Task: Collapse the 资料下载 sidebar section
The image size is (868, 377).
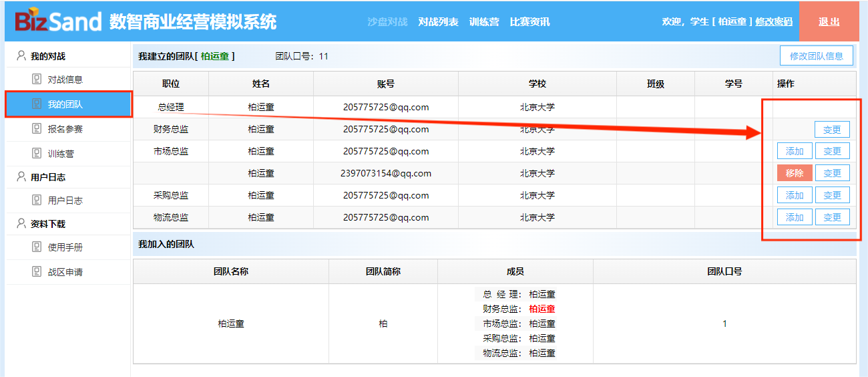Action: 48,224
